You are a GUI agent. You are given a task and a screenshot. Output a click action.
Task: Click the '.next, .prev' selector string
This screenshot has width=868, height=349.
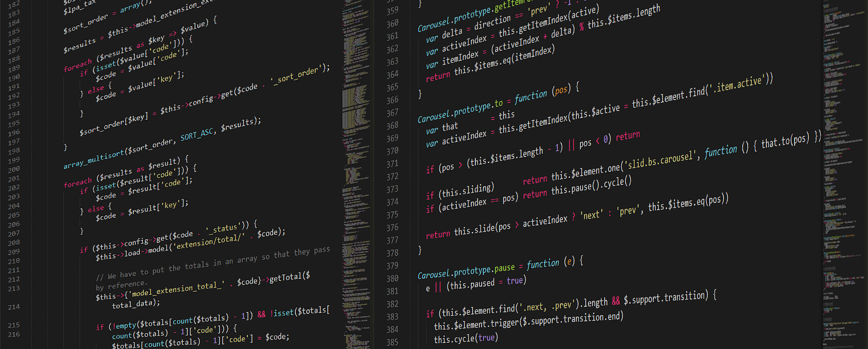tap(549, 307)
